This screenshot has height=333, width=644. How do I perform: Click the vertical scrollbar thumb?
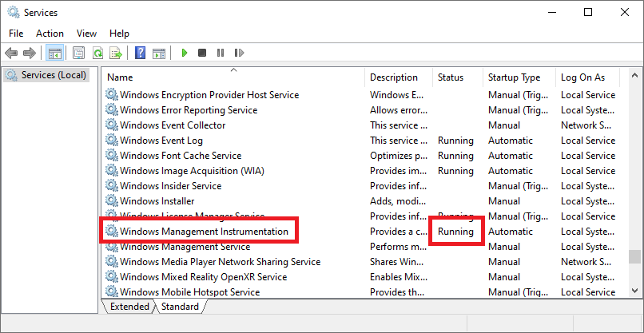coord(634,256)
